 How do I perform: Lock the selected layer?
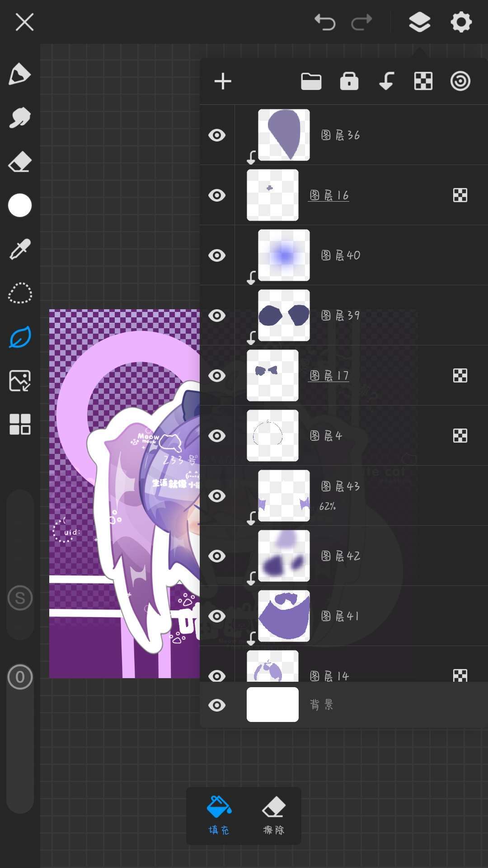[349, 81]
